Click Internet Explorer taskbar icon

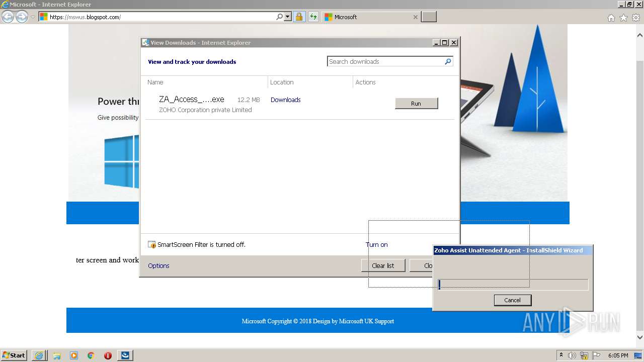pyautogui.click(x=39, y=355)
